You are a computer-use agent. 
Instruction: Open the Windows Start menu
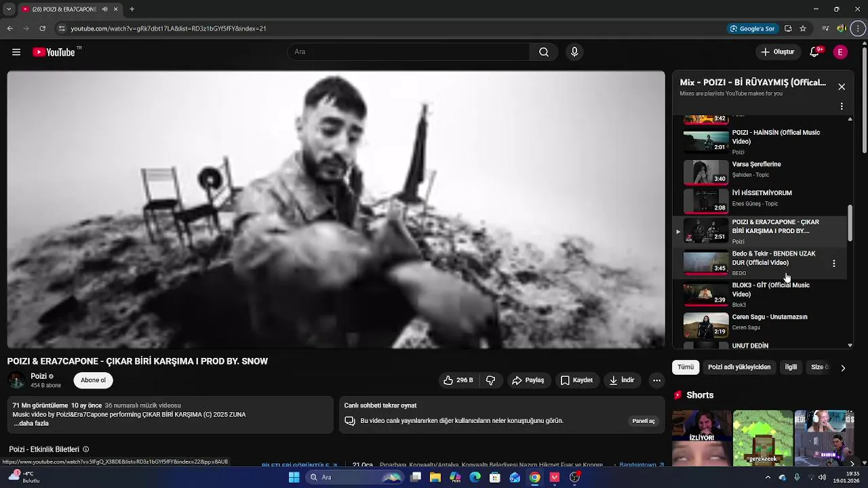click(294, 477)
